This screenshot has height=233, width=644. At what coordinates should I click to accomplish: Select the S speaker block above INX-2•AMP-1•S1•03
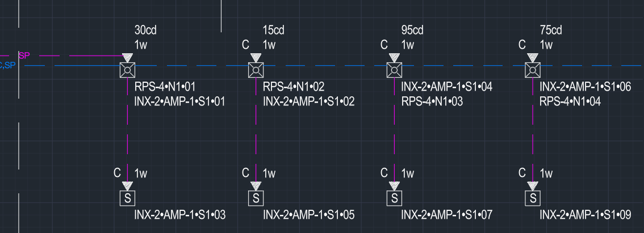[x=127, y=198]
